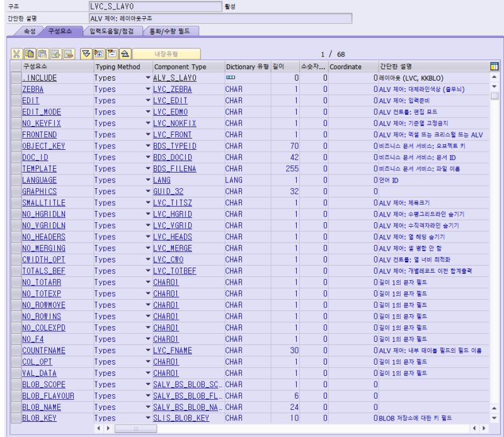Delete the current row using delete-row icon

pyautogui.click(x=69, y=54)
